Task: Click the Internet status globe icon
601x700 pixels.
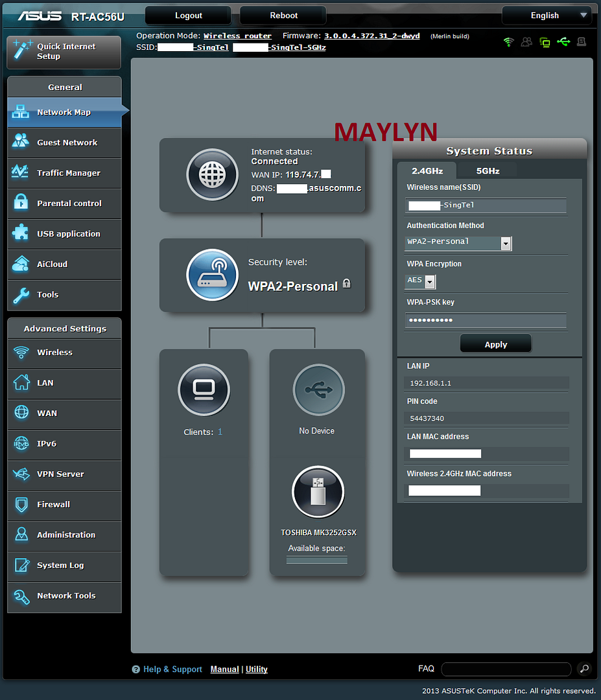Action: pos(212,175)
